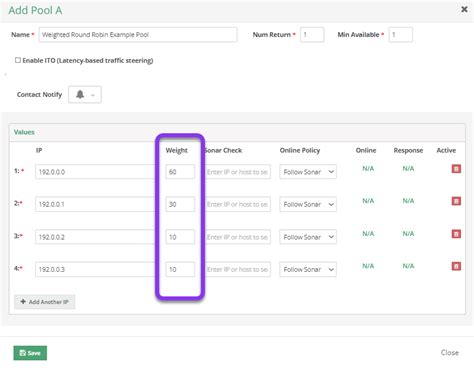Click Add Another IP button
Viewport: 474px width, 368px height.
coord(45,302)
